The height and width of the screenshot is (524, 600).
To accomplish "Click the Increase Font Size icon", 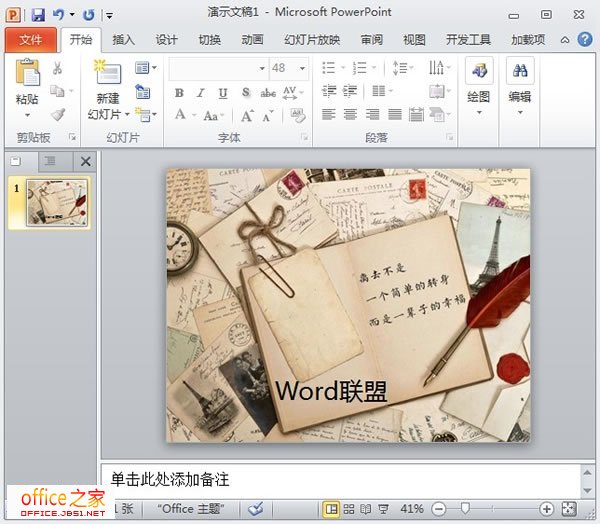I will coord(247,116).
